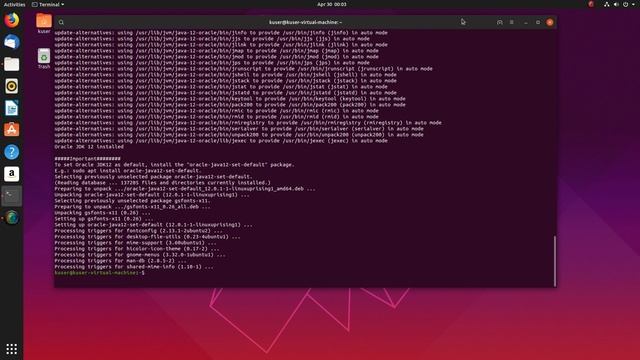Open the Trash on desktop
Screen dimensions: 640x360
coord(44,58)
